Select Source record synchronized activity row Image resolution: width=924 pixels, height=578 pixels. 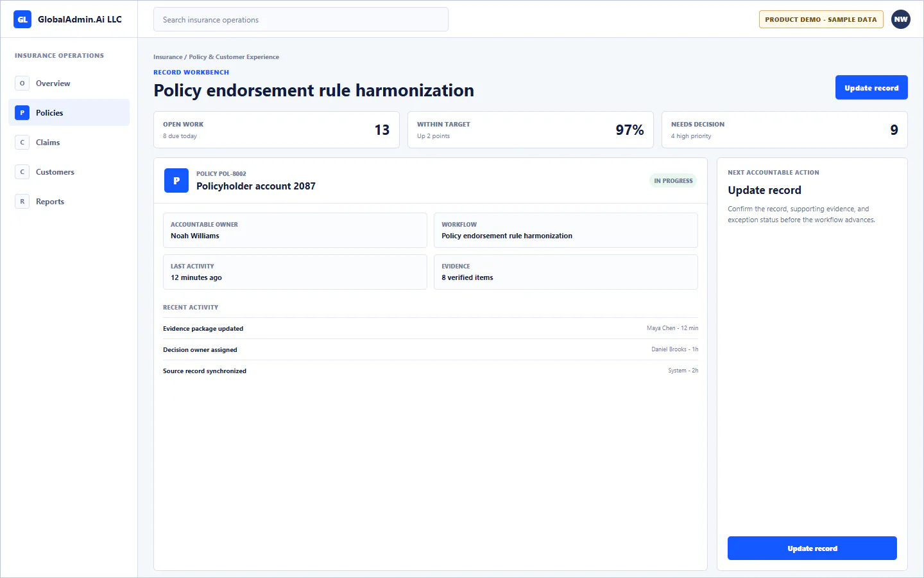click(431, 371)
